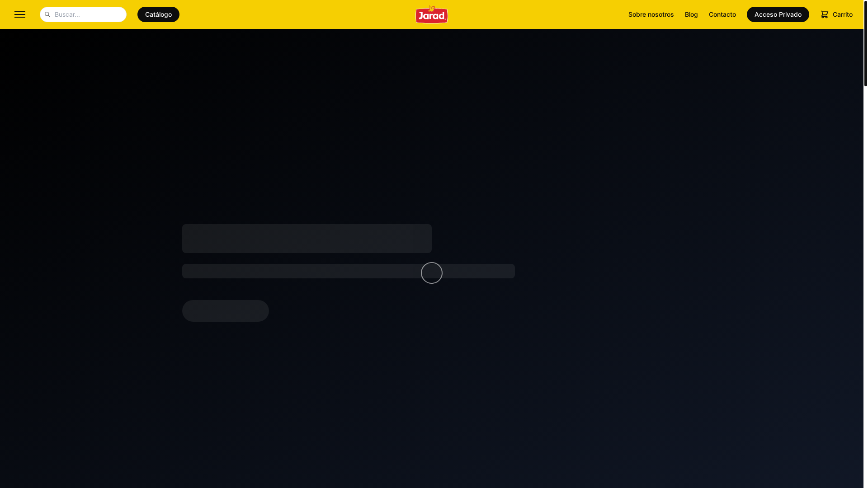Open the Catálogo button
The image size is (868, 488).
click(x=158, y=14)
